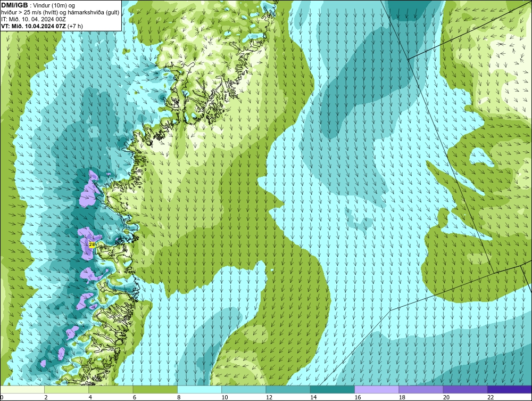Click the legend scale label '2'
Viewport: 532px width, 401px height.
[46, 398]
